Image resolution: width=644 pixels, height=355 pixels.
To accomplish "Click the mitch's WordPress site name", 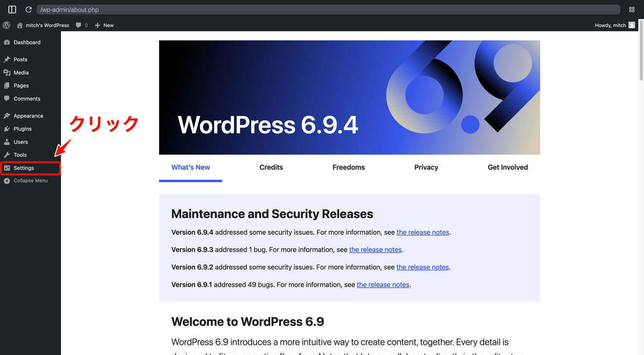I will click(47, 25).
